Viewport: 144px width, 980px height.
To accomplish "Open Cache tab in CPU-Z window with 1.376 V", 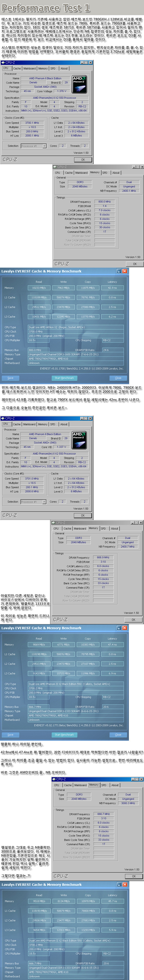I will click(x=17, y=68).
